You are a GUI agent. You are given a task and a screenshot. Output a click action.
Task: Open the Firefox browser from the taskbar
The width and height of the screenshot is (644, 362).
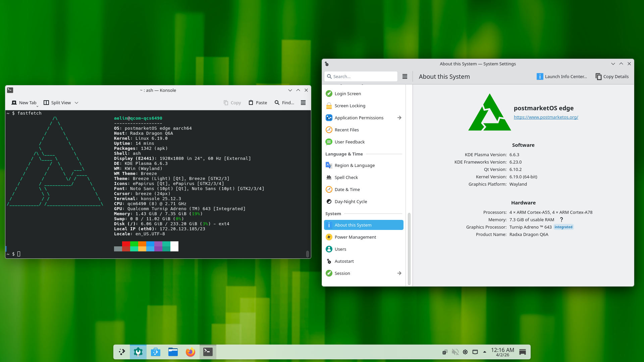[190, 352]
